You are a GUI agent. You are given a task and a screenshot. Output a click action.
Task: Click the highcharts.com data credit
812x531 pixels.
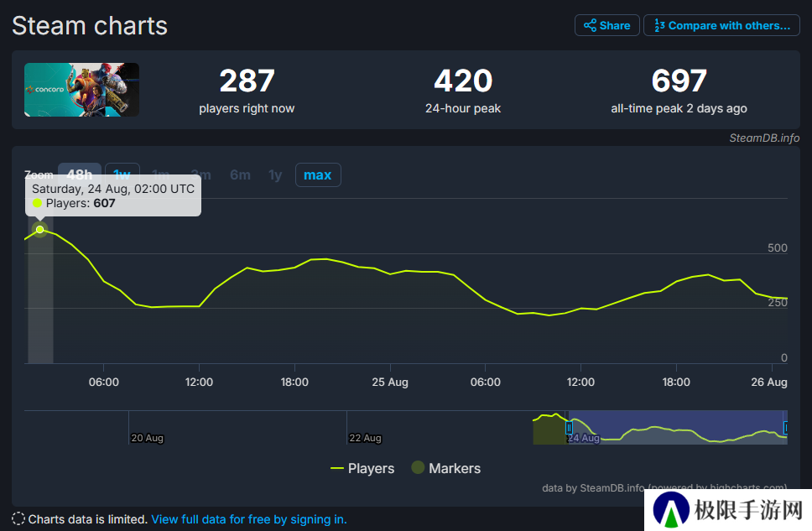[664, 487]
